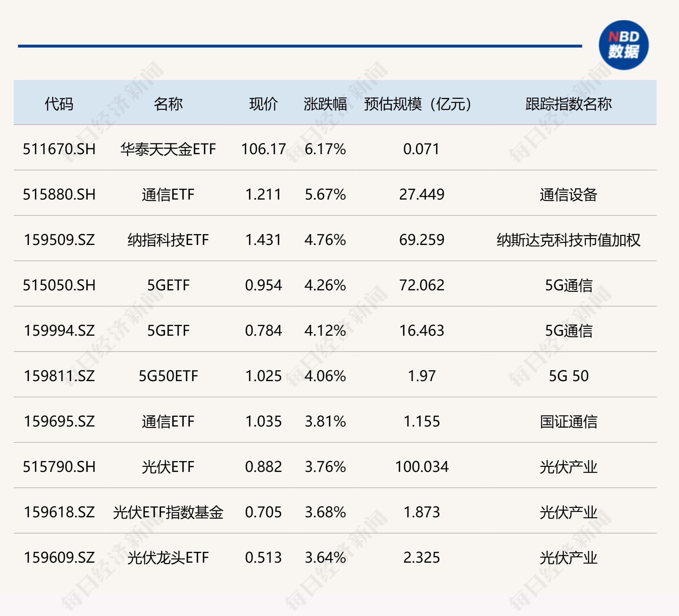Click code 159695.SZ
This screenshot has height=616, width=679.
pos(59,421)
